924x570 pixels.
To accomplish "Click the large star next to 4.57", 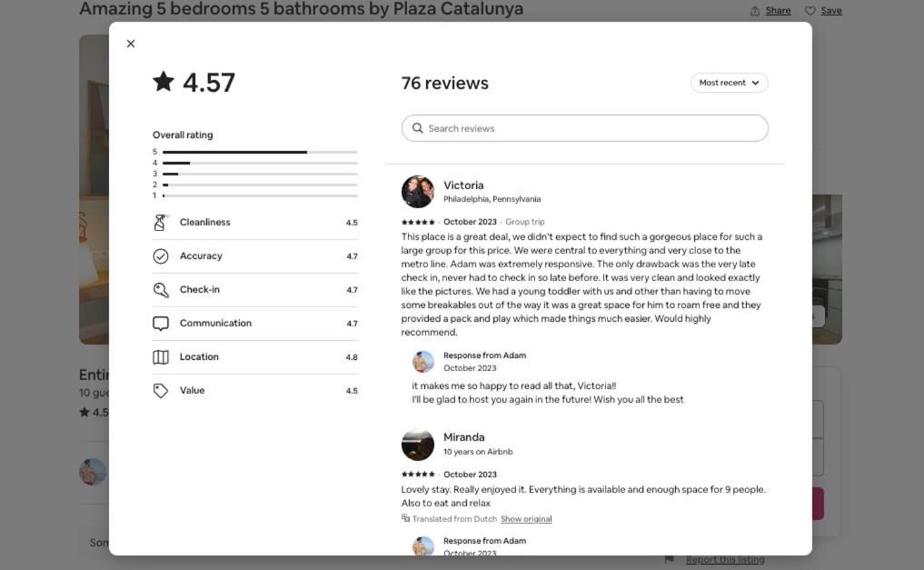I will click(x=164, y=81).
